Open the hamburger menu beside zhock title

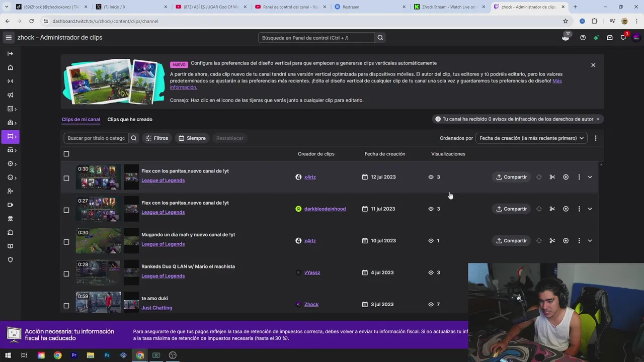coord(9,38)
